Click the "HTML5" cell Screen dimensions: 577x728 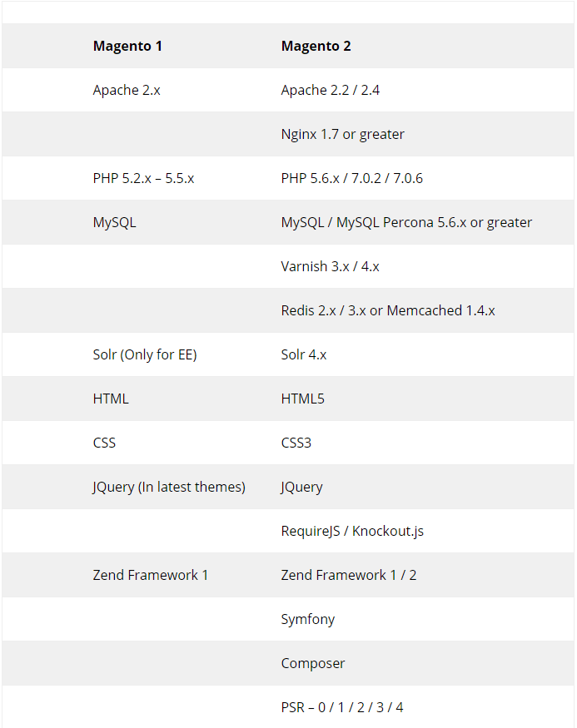303,399
